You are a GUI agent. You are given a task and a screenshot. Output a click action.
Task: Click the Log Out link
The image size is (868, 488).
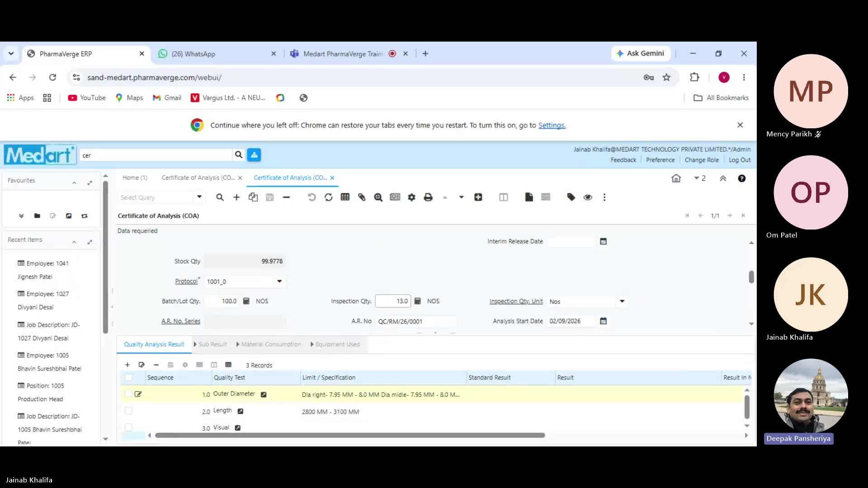pos(740,160)
